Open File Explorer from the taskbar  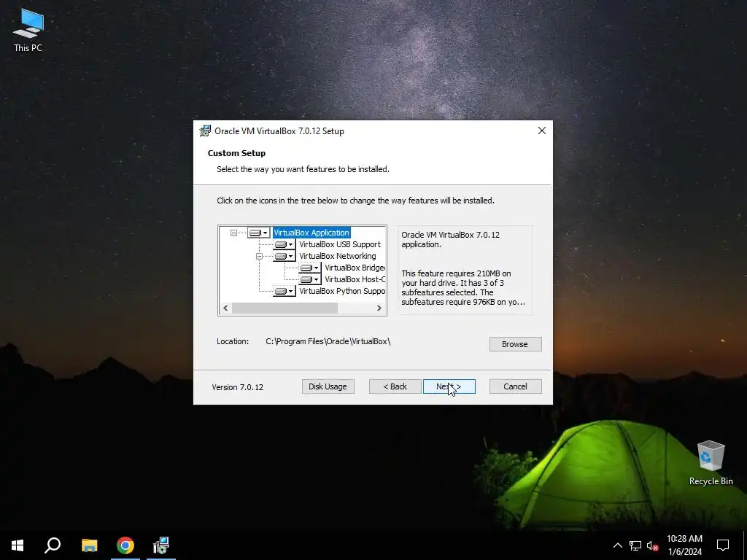tap(89, 545)
